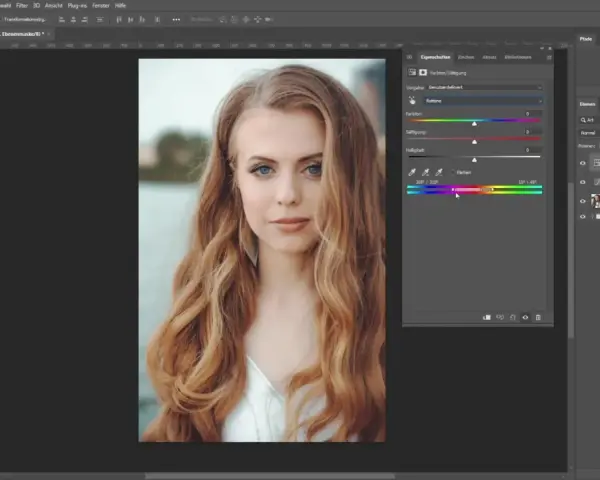Open the Eigenschaften panel flyout menu
Image resolution: width=600 pixels, height=480 pixels.
(549, 57)
